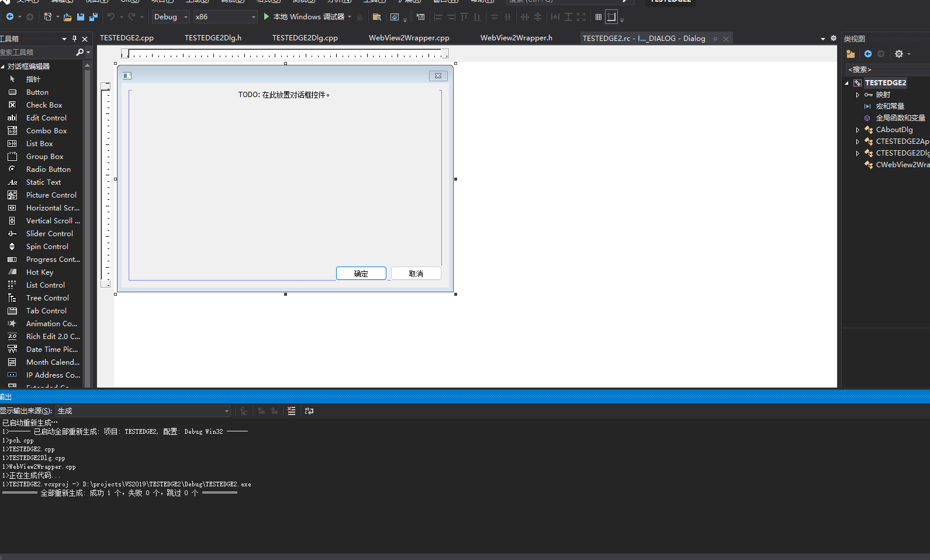Expand the CAboutDlg class node
Viewport: 930px width, 560px height.
858,130
